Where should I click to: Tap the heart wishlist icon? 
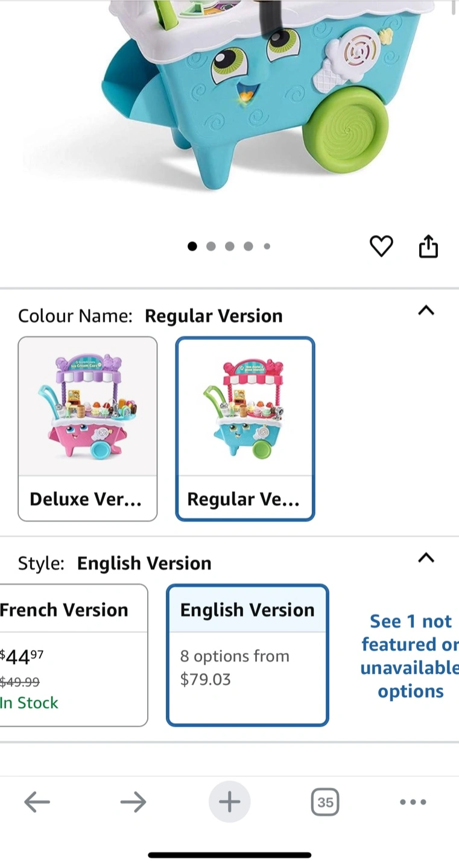381,246
